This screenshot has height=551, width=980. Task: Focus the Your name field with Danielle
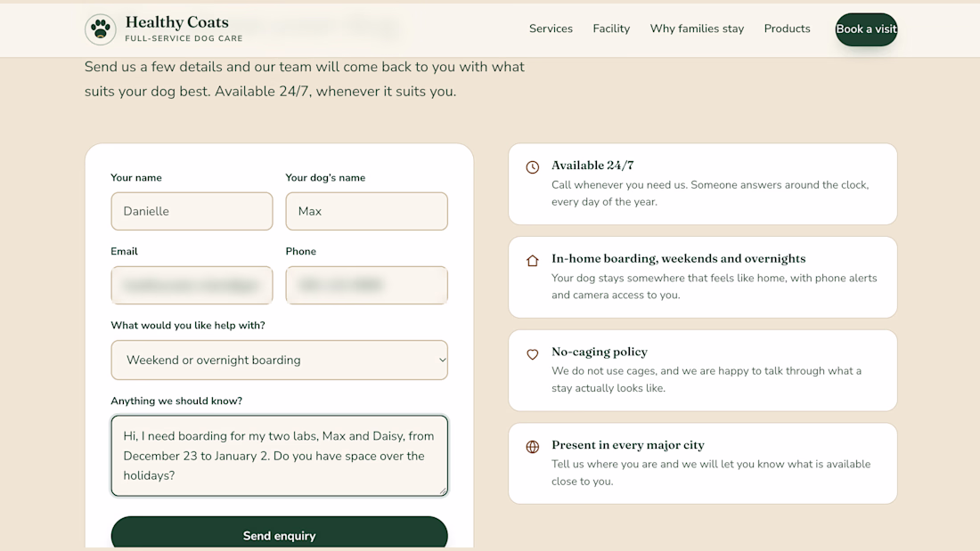coord(192,211)
